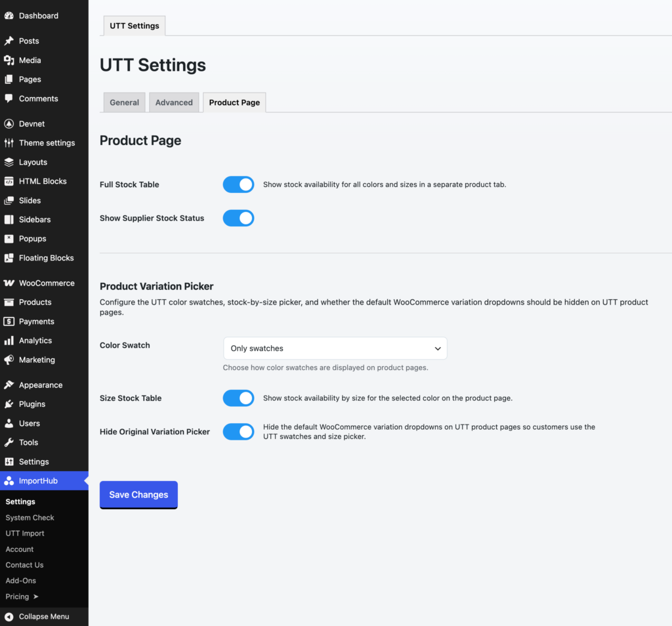
Task: Click the ImportHub logo icon
Action: coord(9,481)
